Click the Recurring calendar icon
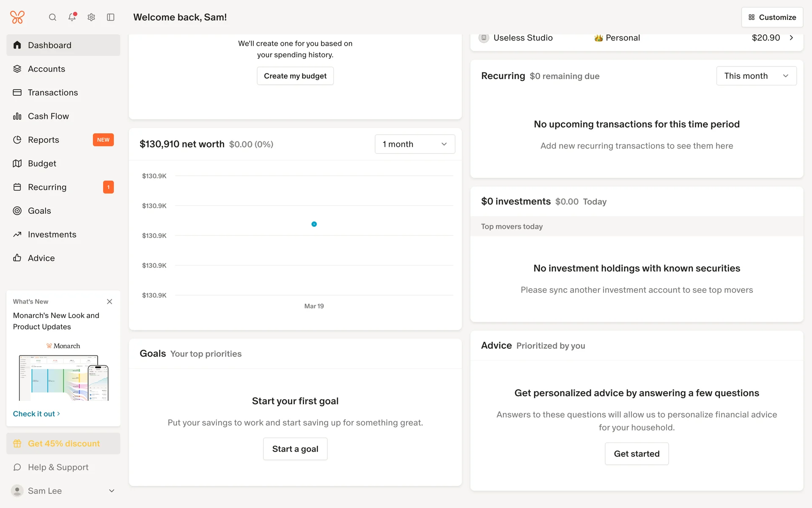 17,187
